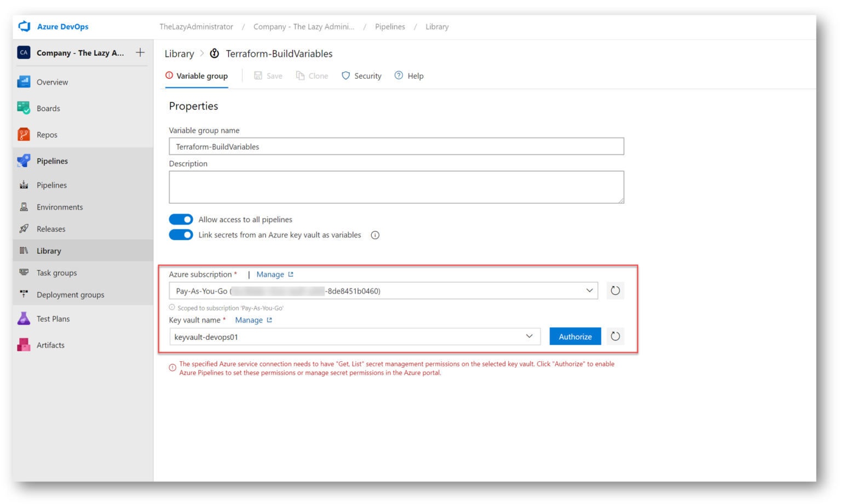The image size is (841, 504).
Task: Click the Azure DevOps title text
Action: (62, 26)
